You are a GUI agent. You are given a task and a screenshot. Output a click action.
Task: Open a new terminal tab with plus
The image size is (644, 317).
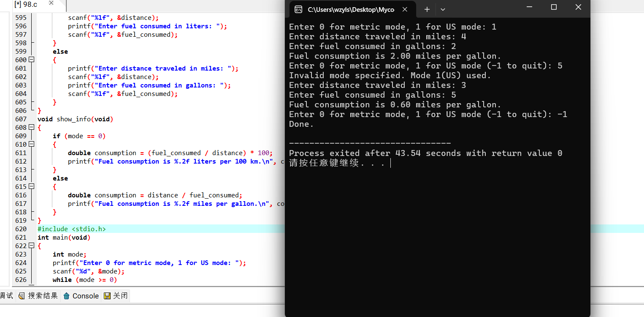(427, 9)
